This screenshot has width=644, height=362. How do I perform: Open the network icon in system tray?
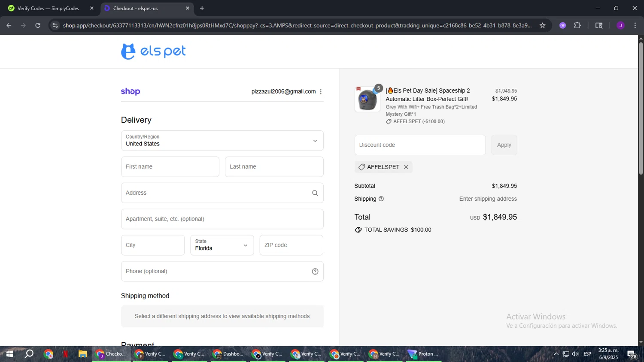pyautogui.click(x=566, y=354)
